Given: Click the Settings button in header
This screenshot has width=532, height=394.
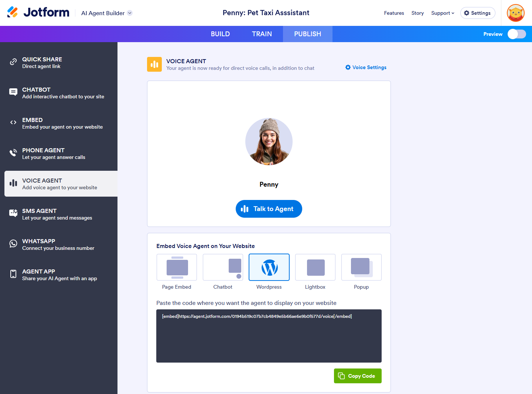Looking at the screenshot, I should (x=478, y=13).
